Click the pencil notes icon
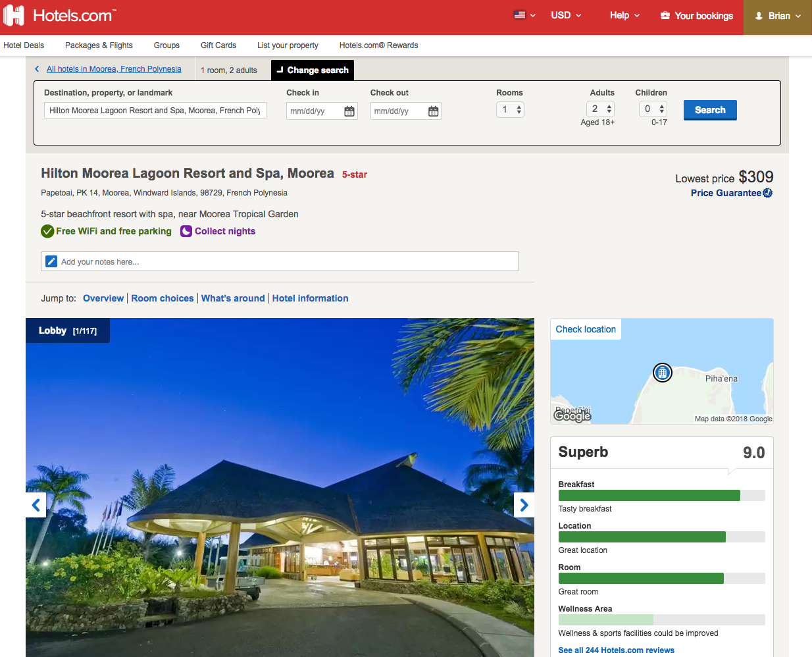This screenshot has height=657, width=812. tap(51, 261)
